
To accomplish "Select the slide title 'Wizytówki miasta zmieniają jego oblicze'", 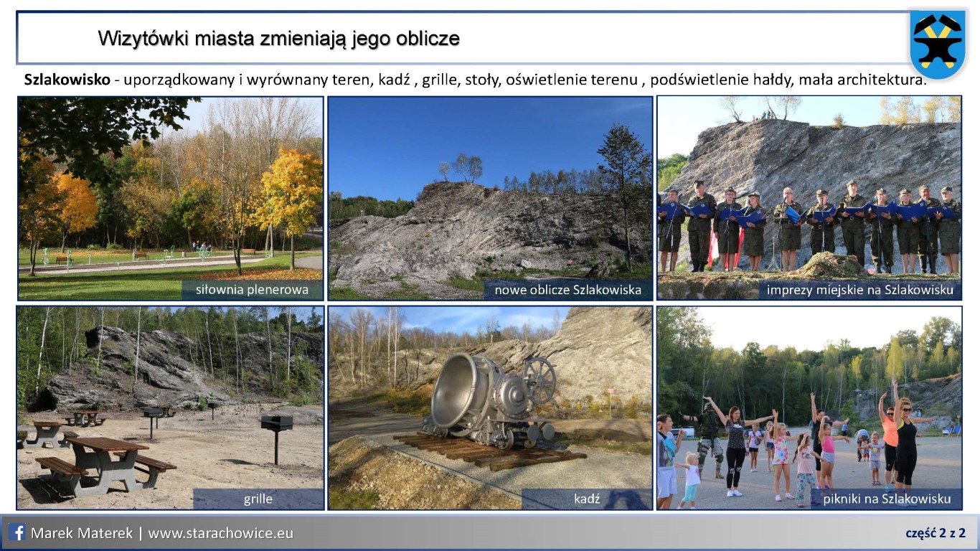I will (x=278, y=38).
